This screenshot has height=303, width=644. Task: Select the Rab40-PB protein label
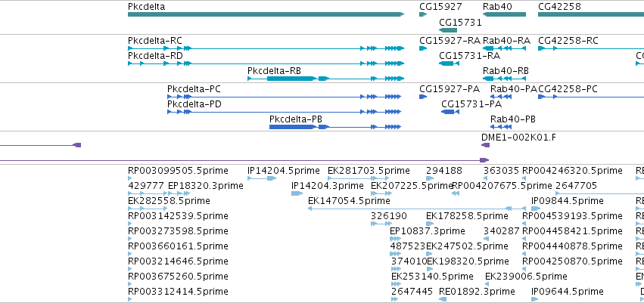pyautogui.click(x=513, y=119)
